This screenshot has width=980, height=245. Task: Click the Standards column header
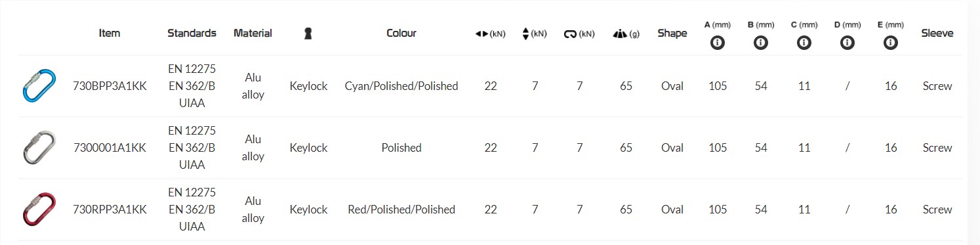[192, 33]
